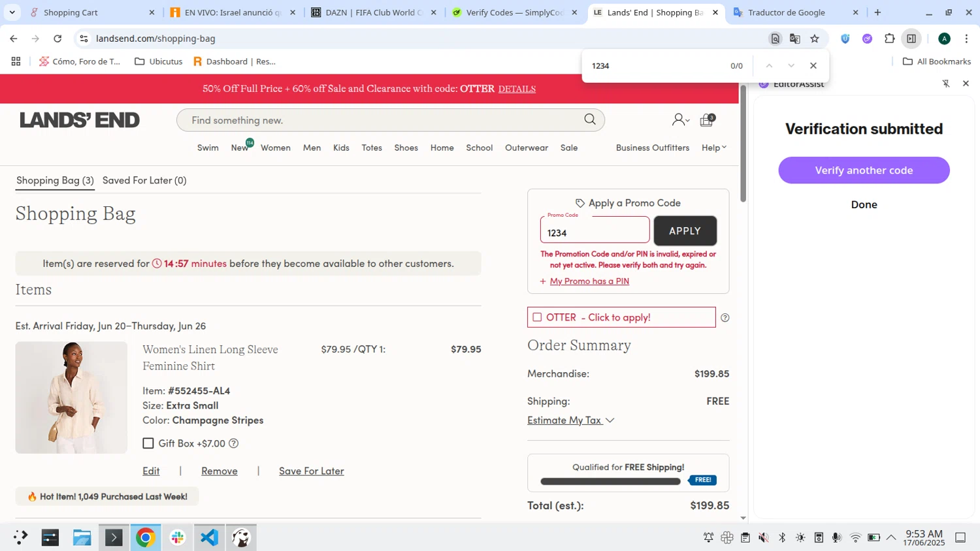Open Google Chrome from taskbar

(146, 537)
